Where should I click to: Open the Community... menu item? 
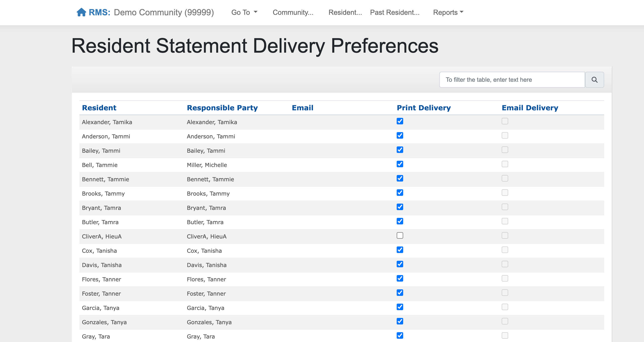click(x=293, y=12)
